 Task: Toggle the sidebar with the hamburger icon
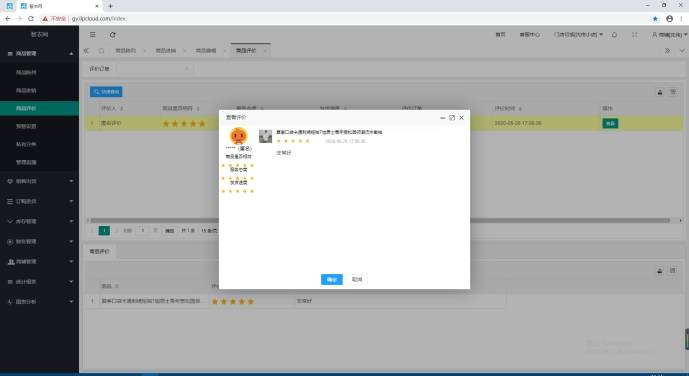click(92, 35)
